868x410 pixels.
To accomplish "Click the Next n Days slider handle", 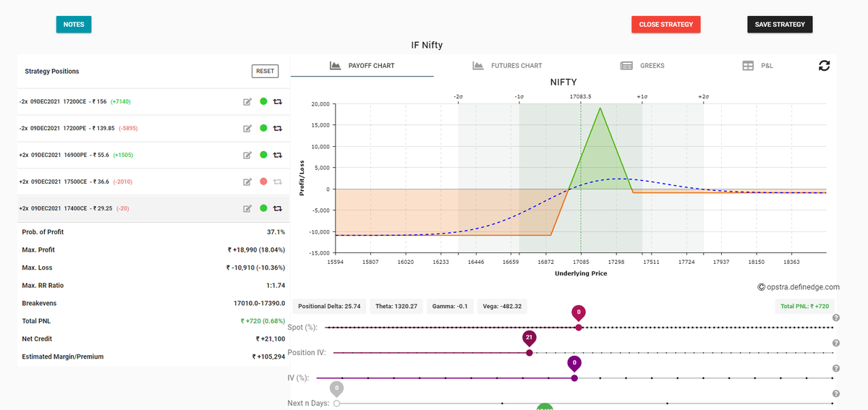I will coord(336,403).
